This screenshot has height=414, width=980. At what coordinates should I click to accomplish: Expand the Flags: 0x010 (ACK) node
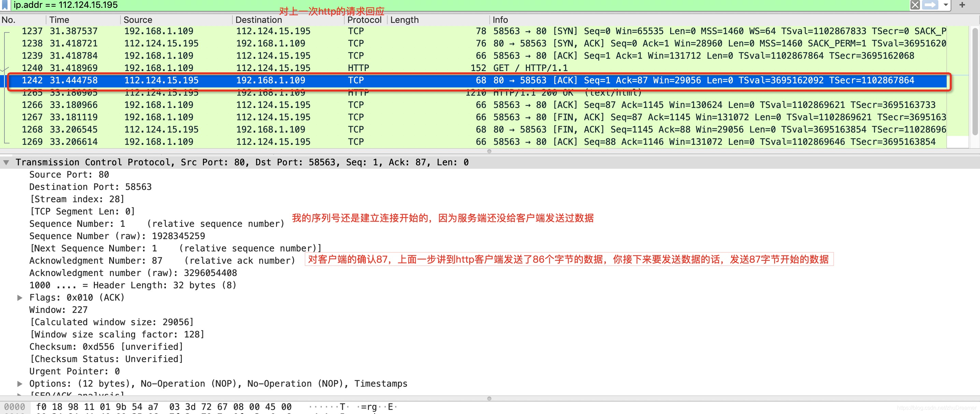click(20, 298)
